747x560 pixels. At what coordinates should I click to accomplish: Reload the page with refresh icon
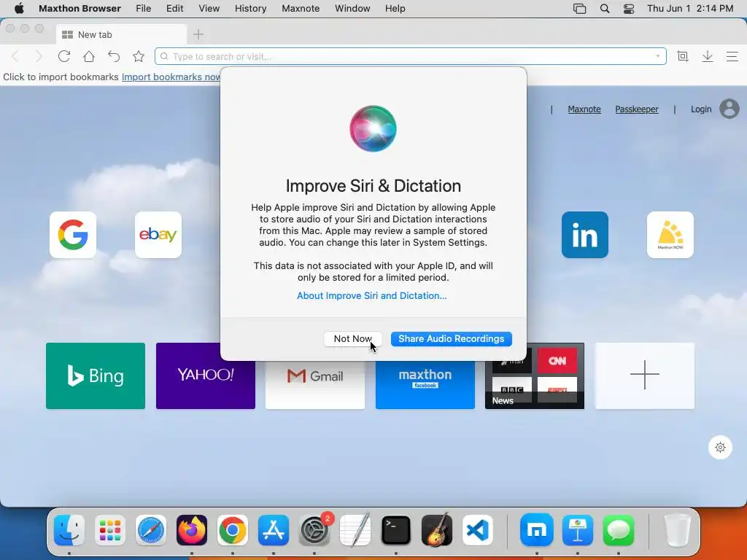pyautogui.click(x=64, y=56)
